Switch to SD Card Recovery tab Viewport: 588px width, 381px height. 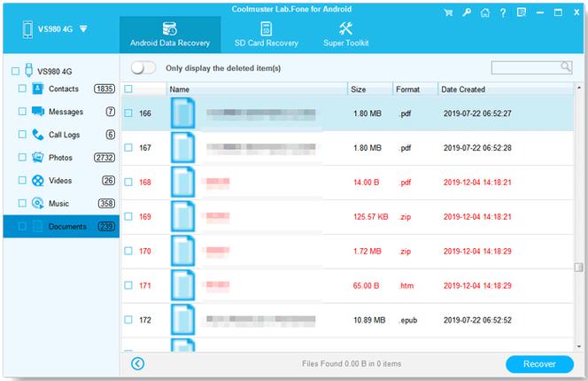(267, 35)
